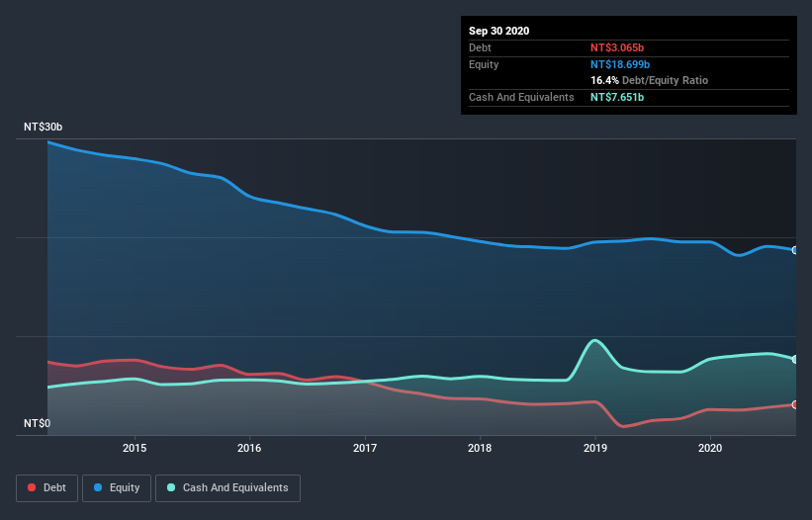Select the 2017 x-axis label
The width and height of the screenshot is (812, 520).
tap(365, 448)
